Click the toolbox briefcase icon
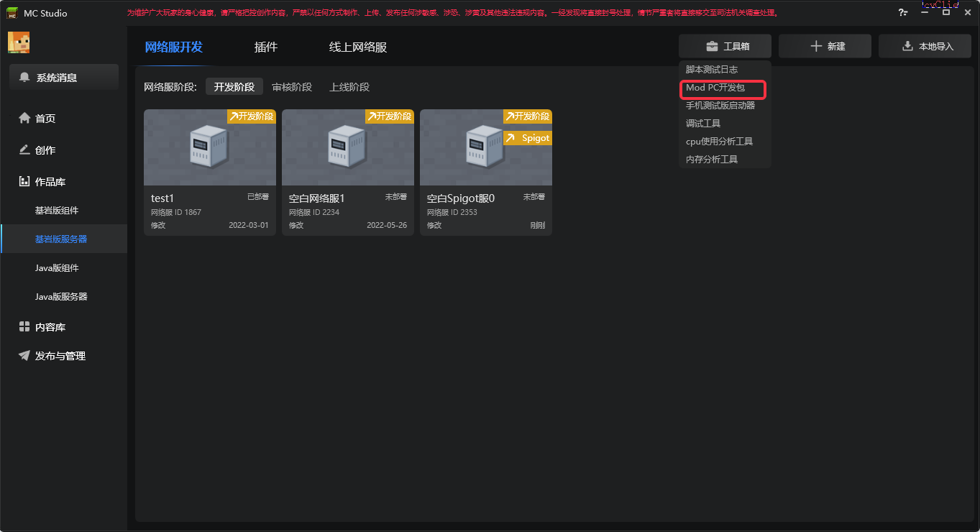Viewport: 980px width, 532px height. [712, 46]
